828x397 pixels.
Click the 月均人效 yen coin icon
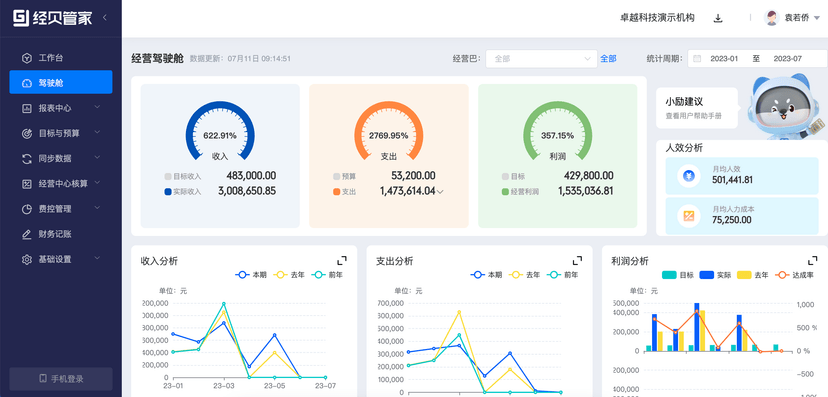[x=689, y=176]
